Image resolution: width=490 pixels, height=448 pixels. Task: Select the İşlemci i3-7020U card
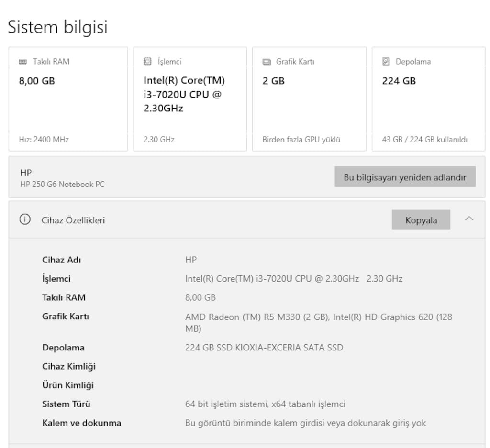point(190,99)
